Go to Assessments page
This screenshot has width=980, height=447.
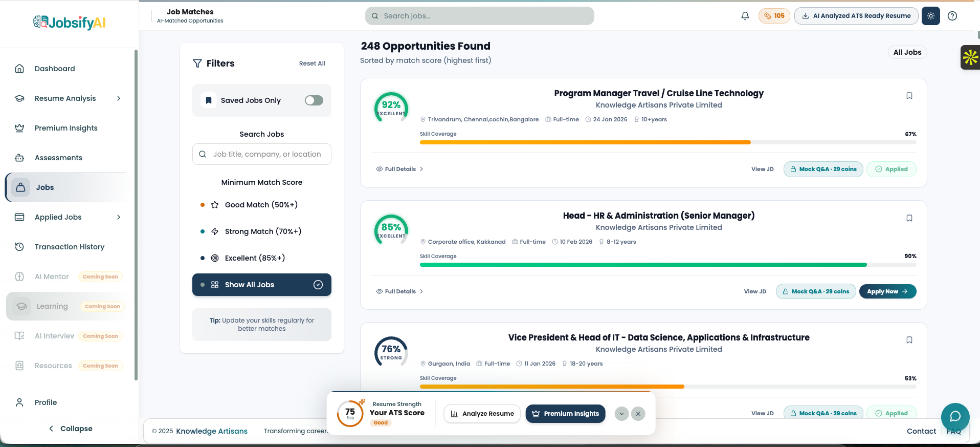coord(66,158)
